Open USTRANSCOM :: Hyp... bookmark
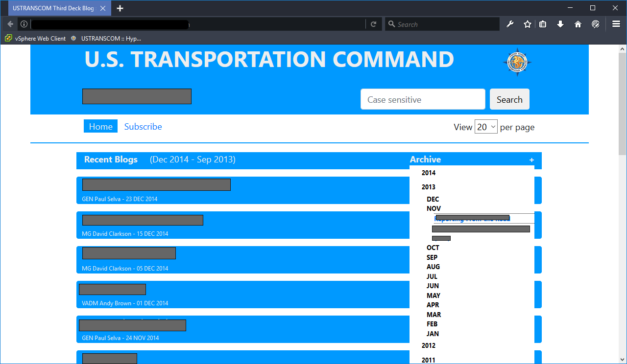The width and height of the screenshot is (627, 364). tap(106, 38)
